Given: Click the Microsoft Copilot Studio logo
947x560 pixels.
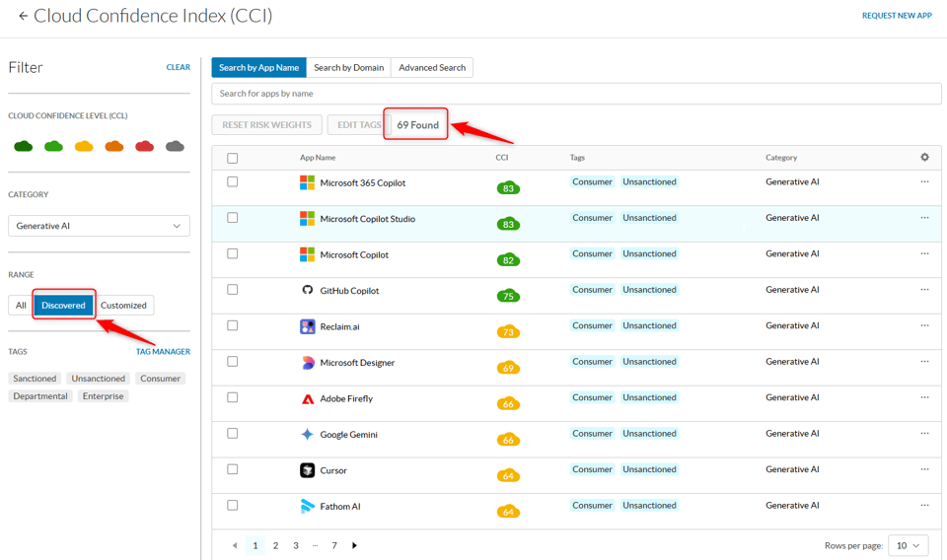Looking at the screenshot, I should click(x=307, y=219).
